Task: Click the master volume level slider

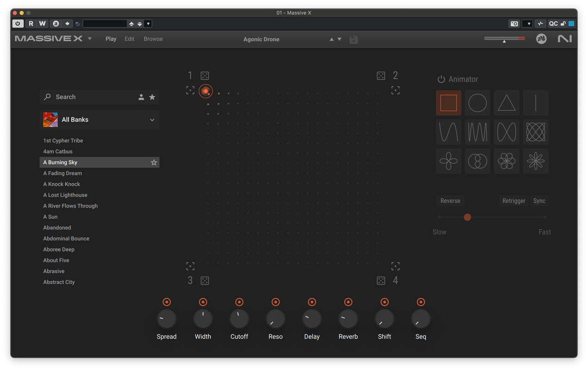Action: (505, 39)
